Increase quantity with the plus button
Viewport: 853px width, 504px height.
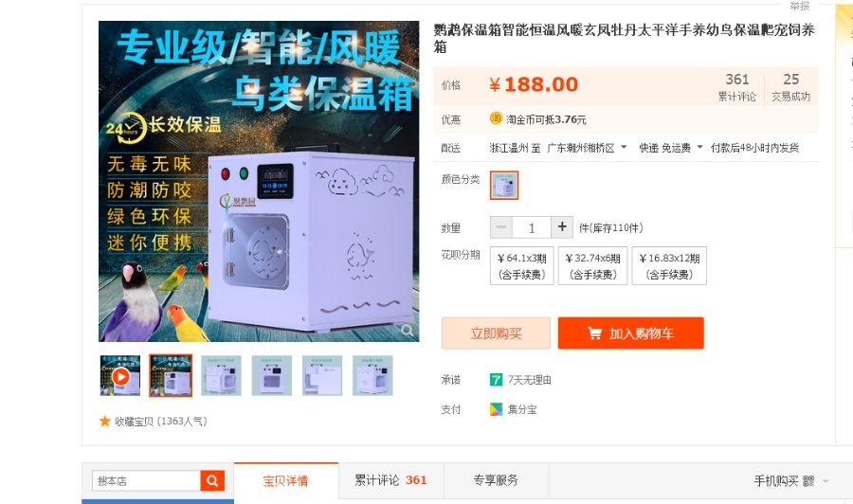562,227
